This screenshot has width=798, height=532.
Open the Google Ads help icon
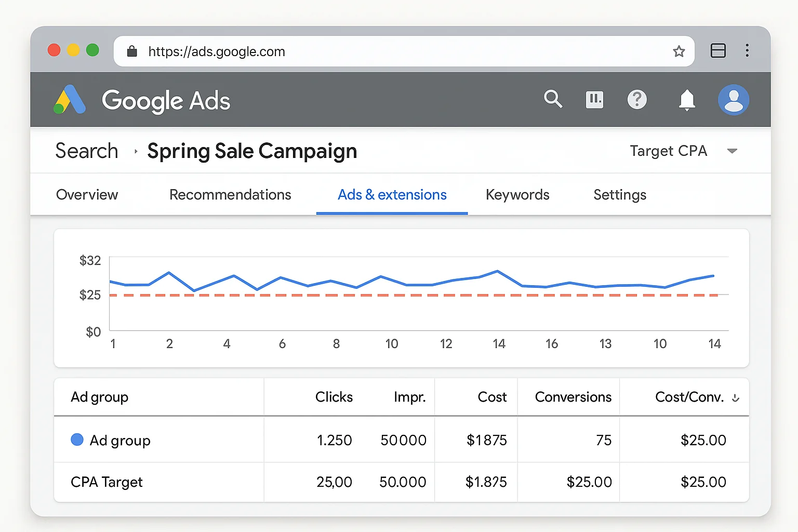[637, 99]
